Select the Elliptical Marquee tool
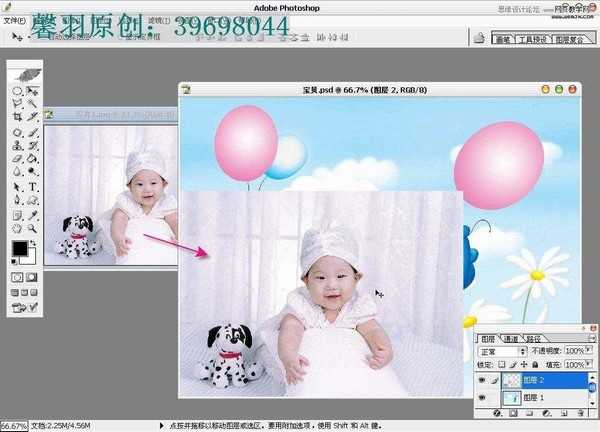 (x=18, y=91)
